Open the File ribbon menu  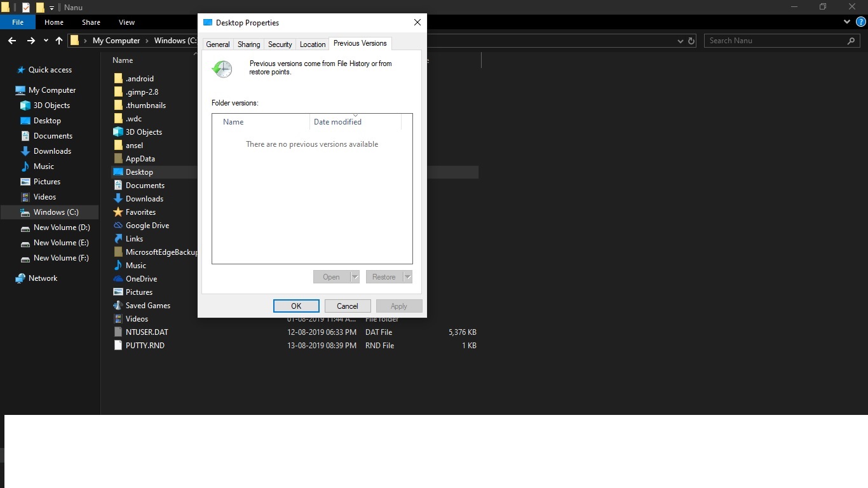coord(18,22)
